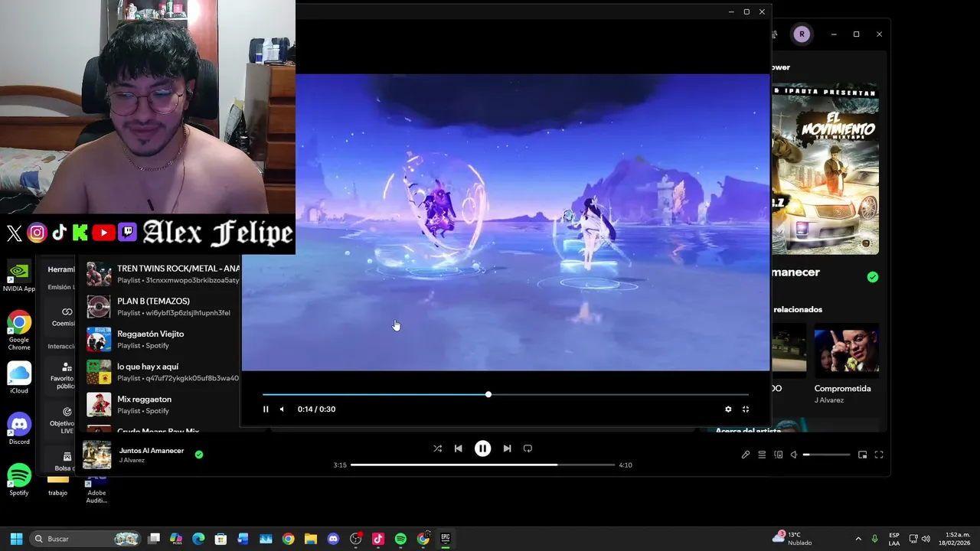Image resolution: width=980 pixels, height=551 pixels.
Task: Click the ESP LAA language indicator
Action: [x=894, y=539]
